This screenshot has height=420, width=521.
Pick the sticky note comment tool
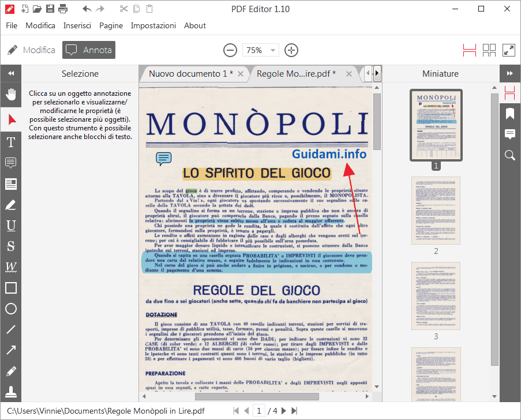(11, 163)
